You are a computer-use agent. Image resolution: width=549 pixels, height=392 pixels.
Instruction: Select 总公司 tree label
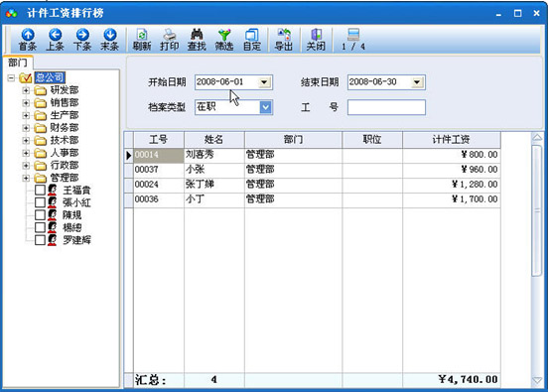point(50,77)
